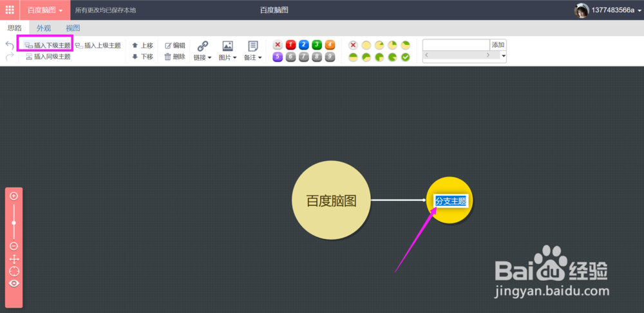Move the node down with 下移
Viewport: 644px width, 313px height.
142,57
